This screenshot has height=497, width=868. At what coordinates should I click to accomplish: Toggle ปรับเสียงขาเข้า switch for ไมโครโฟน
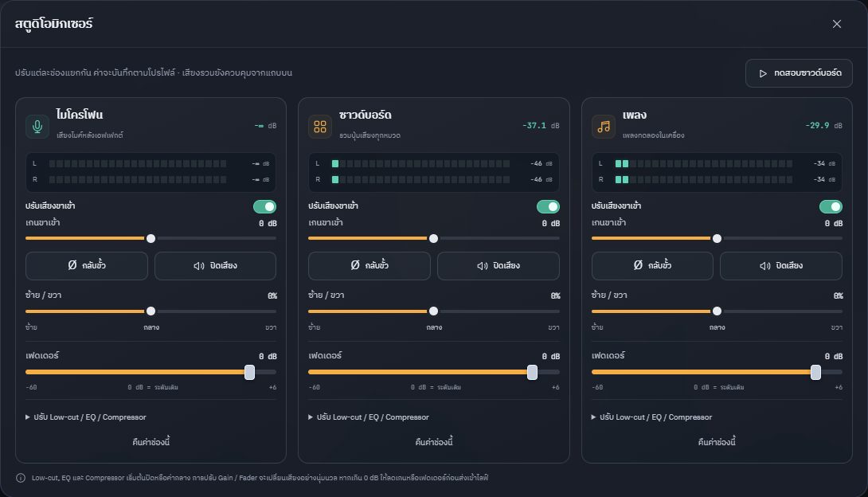(x=264, y=206)
